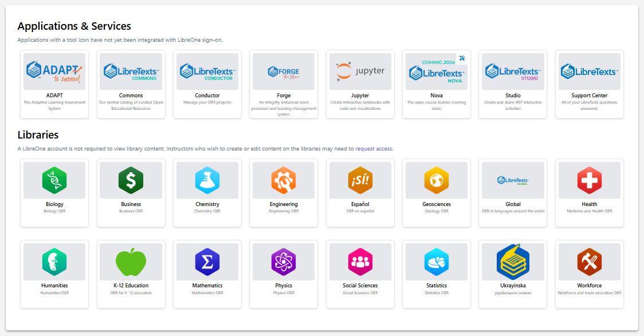Select the Forge logo image

(x=284, y=72)
